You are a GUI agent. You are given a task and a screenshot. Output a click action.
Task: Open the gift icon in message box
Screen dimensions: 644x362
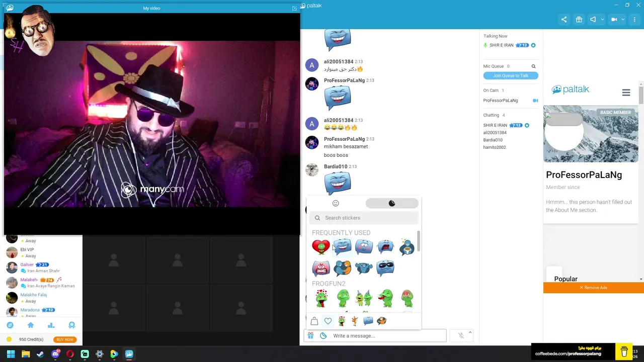[311, 336]
